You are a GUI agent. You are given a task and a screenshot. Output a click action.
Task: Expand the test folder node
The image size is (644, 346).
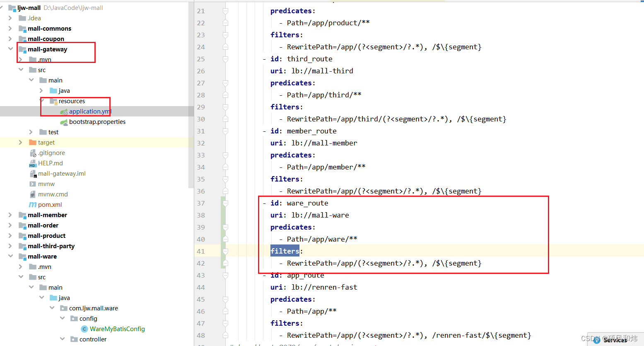coord(31,132)
